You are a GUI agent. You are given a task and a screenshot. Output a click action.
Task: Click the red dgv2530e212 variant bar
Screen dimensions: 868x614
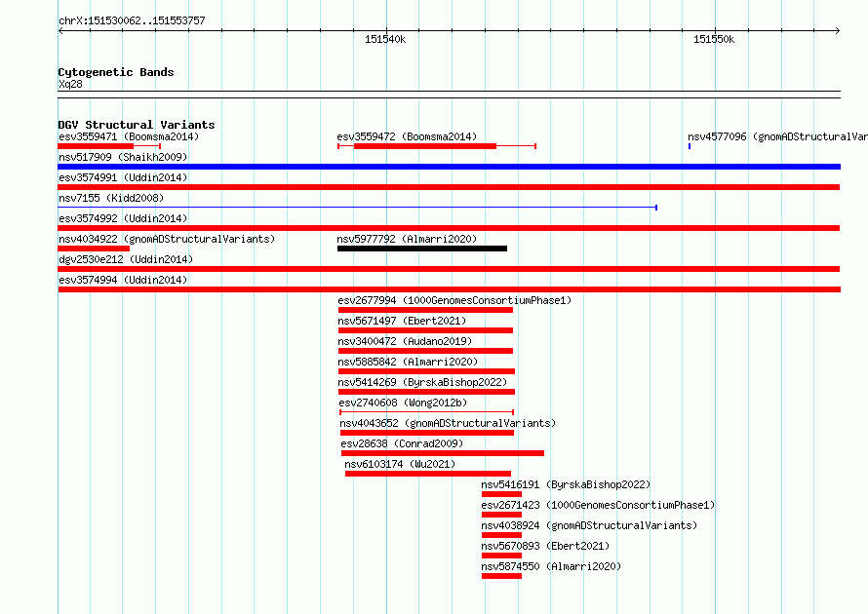(449, 269)
